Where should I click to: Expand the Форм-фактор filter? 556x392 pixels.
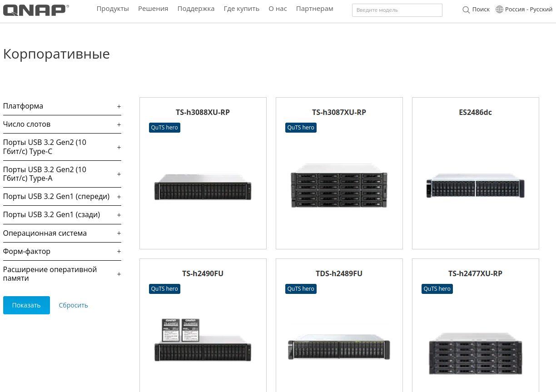(x=119, y=252)
